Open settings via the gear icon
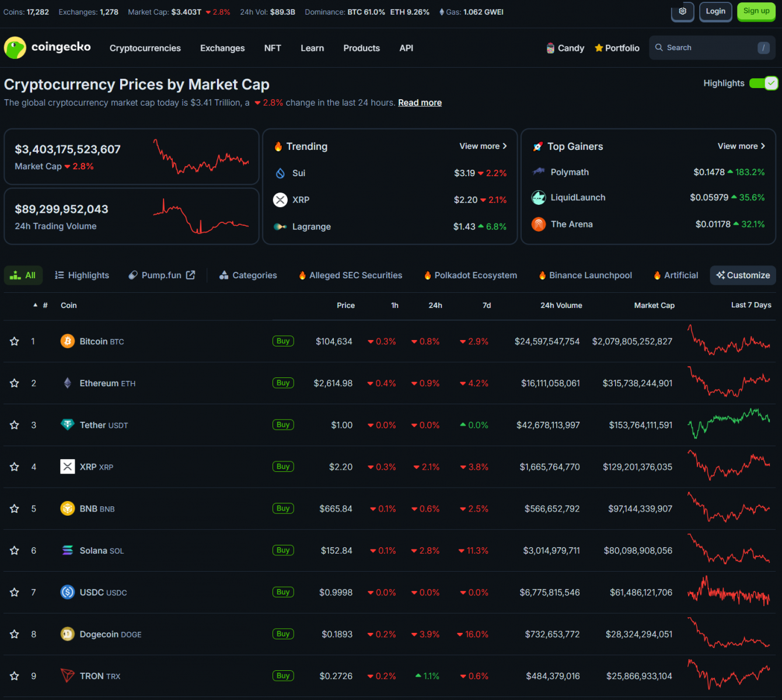 pos(682,11)
